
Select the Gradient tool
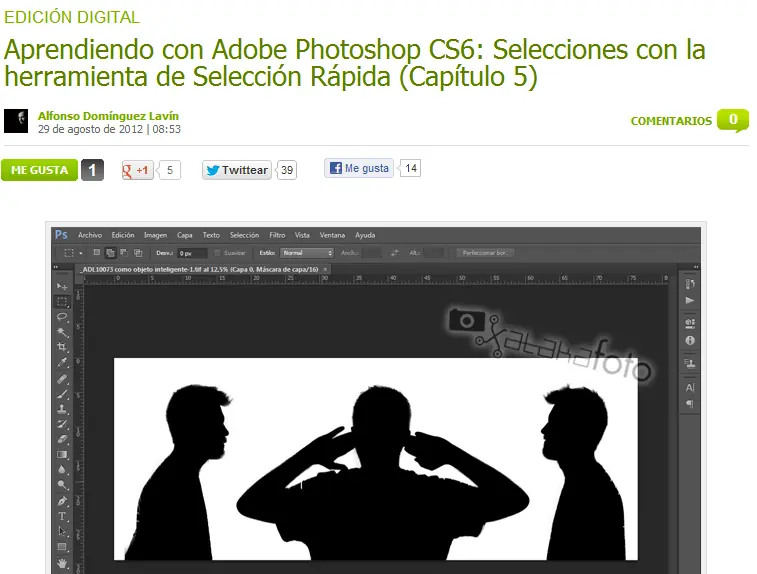(x=62, y=454)
